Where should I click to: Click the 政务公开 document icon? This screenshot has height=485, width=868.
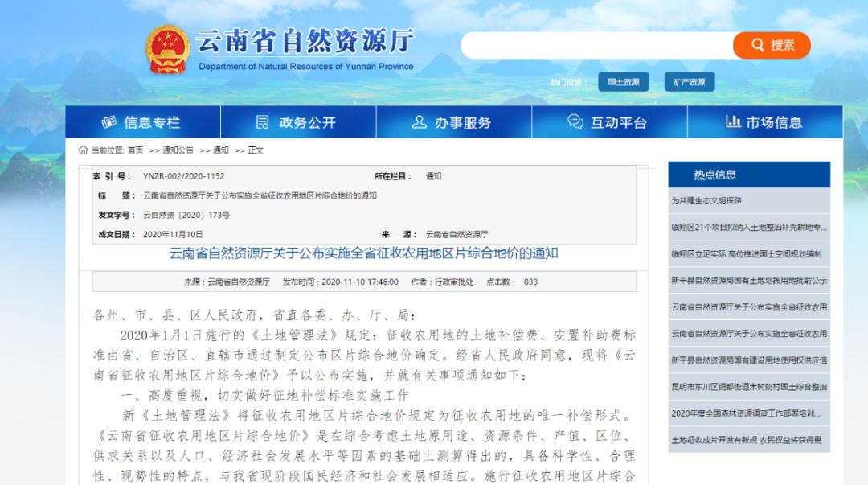tap(262, 122)
